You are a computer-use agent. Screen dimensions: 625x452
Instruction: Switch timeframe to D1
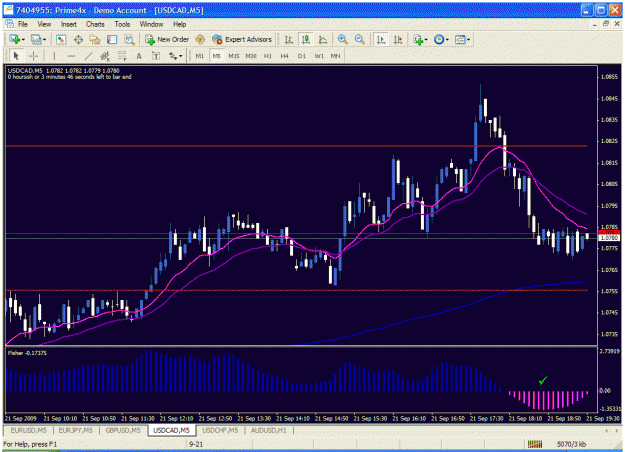coord(301,56)
